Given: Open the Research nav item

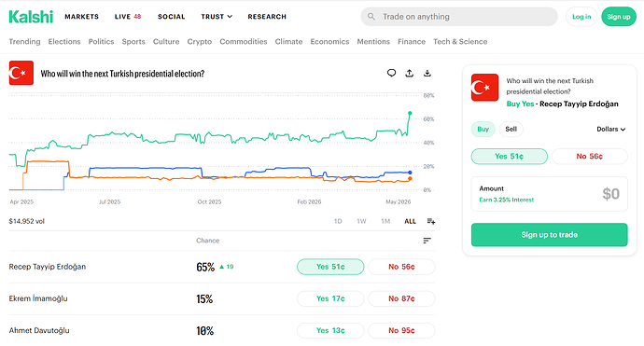Looking at the screenshot, I should [267, 17].
